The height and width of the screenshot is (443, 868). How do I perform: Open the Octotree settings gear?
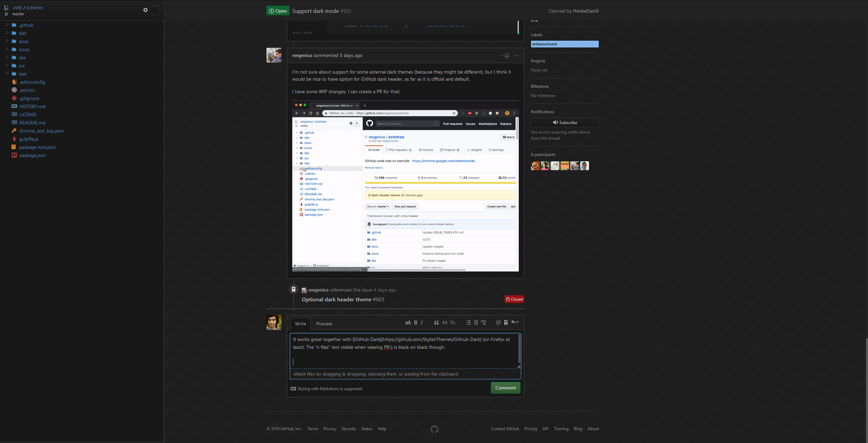point(145,10)
